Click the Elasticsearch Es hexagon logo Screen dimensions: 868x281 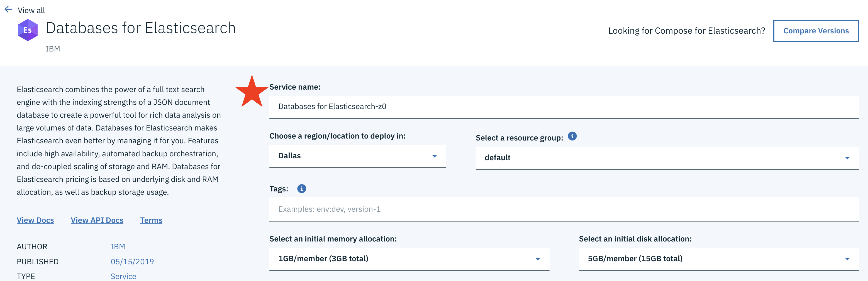(x=28, y=30)
